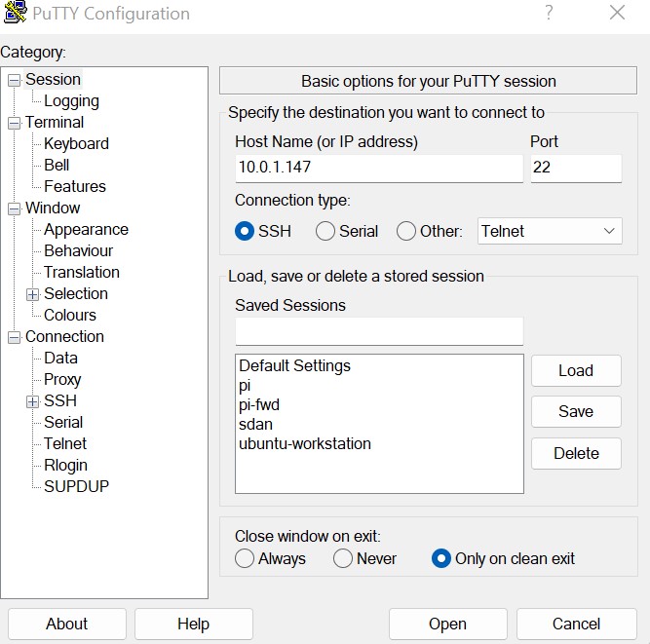Click the Load button

576,370
